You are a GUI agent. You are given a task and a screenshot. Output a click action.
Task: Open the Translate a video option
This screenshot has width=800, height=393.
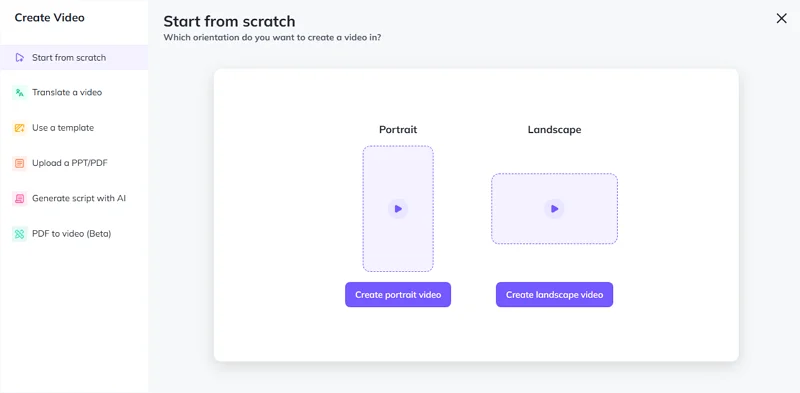[67, 92]
